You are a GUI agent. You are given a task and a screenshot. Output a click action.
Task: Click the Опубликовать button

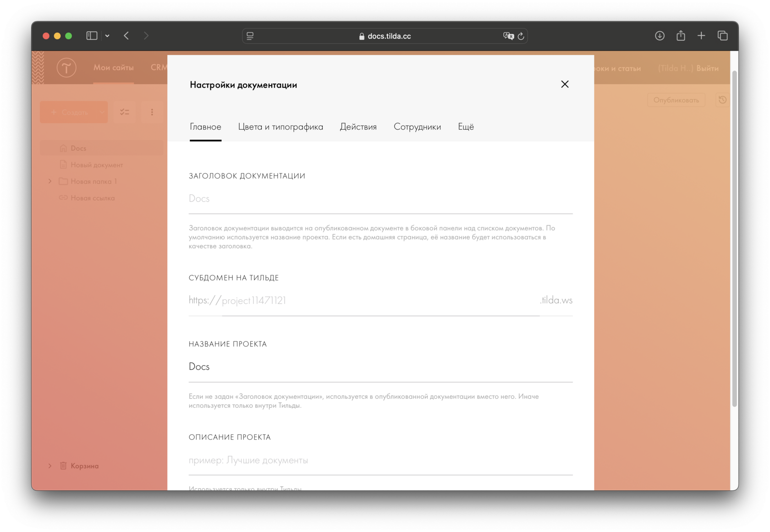[x=676, y=100]
